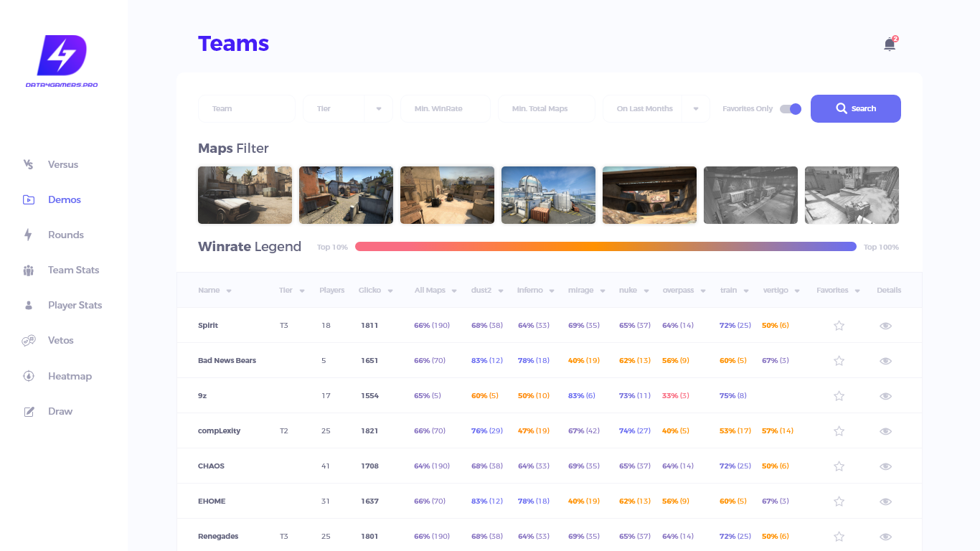
Task: Open the notifications bell icon
Action: 890,44
